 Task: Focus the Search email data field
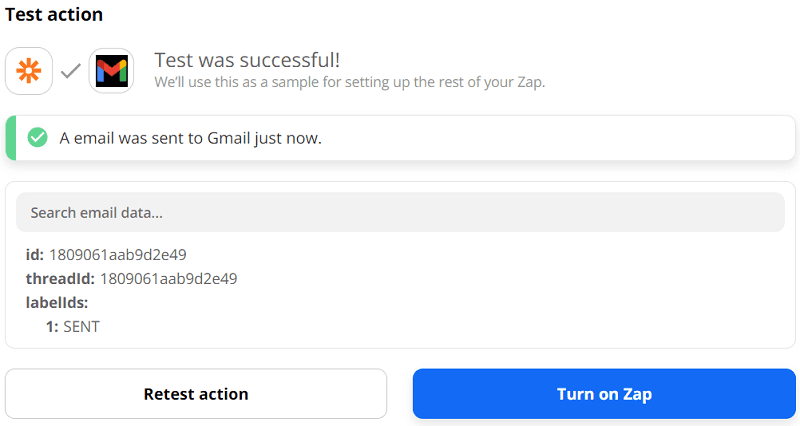point(400,213)
